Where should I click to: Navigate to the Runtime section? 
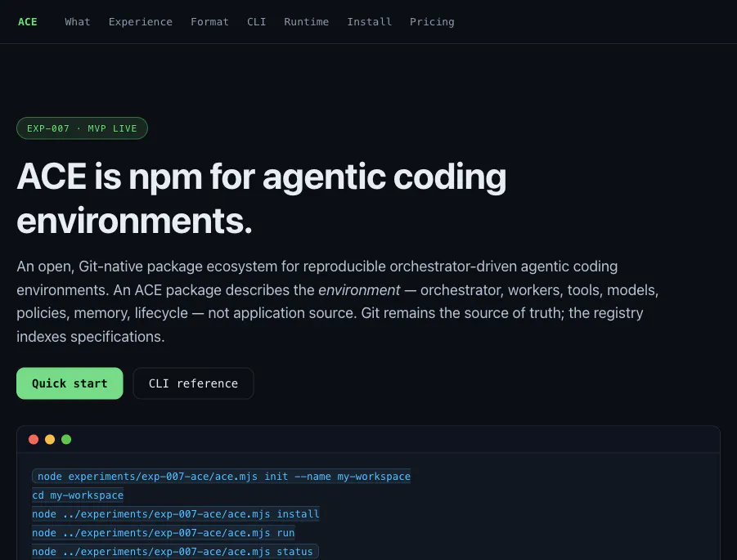click(307, 22)
